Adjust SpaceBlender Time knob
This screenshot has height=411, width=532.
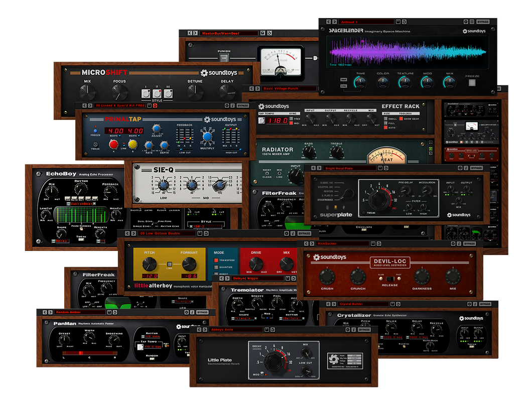(x=360, y=82)
